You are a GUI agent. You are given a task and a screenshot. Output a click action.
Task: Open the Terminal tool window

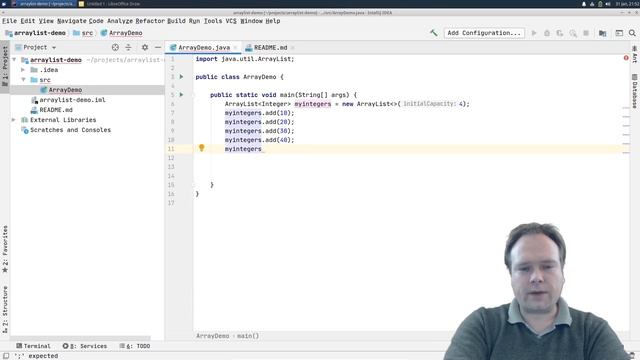[33, 346]
